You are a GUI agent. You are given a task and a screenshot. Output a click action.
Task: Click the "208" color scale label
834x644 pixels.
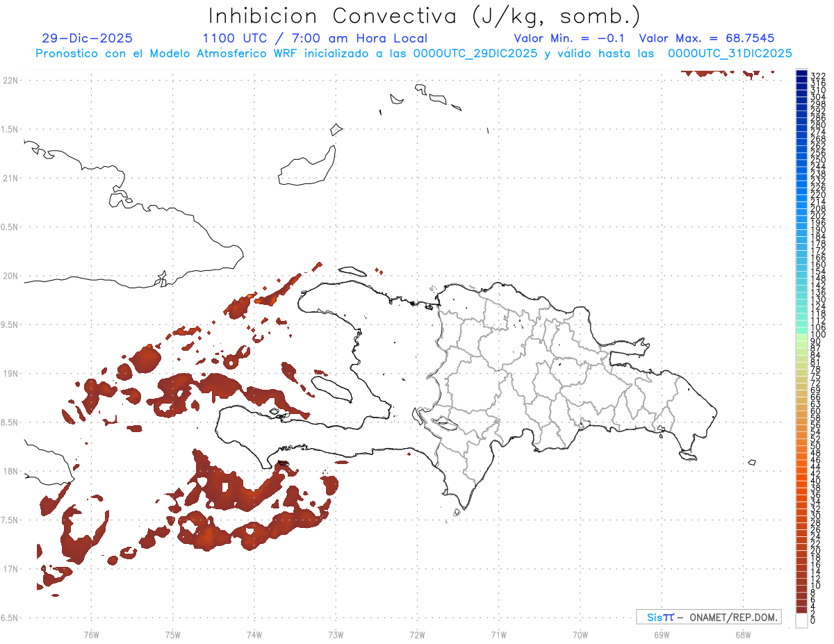click(x=818, y=208)
